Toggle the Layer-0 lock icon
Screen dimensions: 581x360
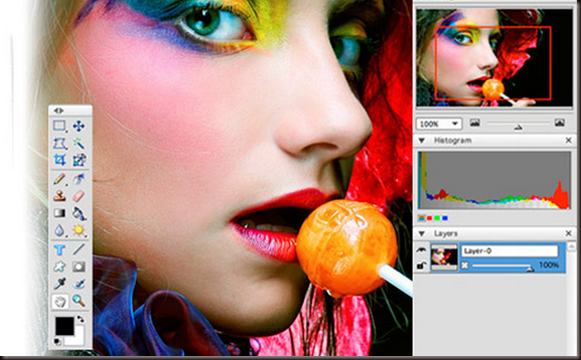[421, 265]
